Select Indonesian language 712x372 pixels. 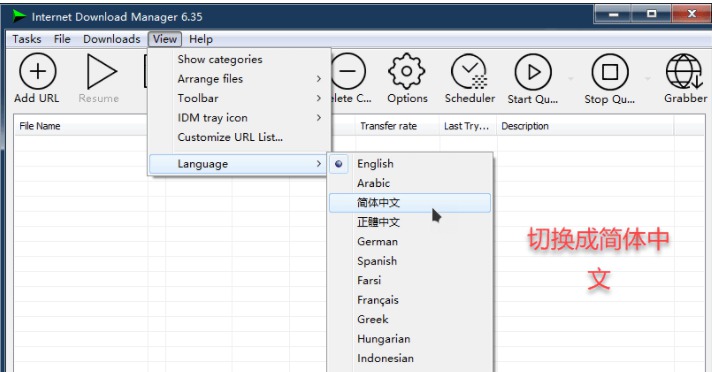[410, 358]
